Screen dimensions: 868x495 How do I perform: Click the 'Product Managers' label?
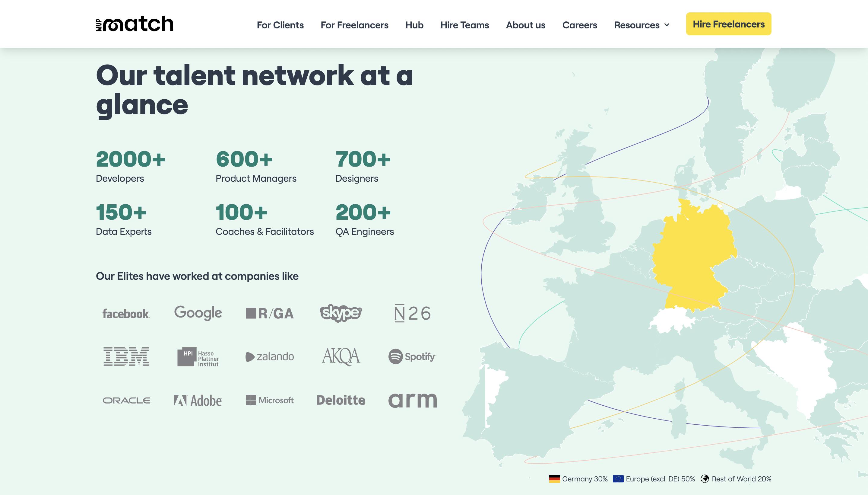point(256,178)
